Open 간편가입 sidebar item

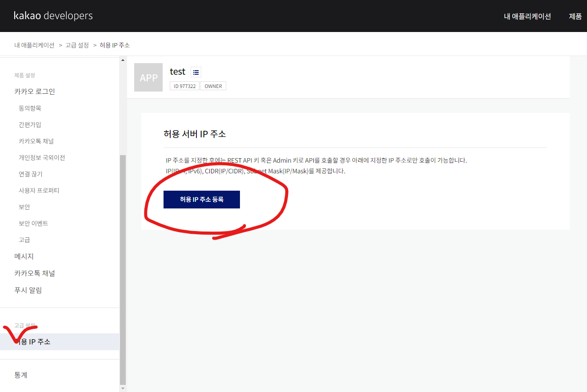click(30, 124)
